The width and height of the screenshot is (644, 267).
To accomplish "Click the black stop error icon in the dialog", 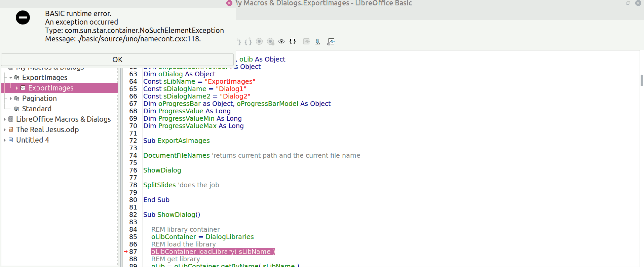I will point(23,17).
